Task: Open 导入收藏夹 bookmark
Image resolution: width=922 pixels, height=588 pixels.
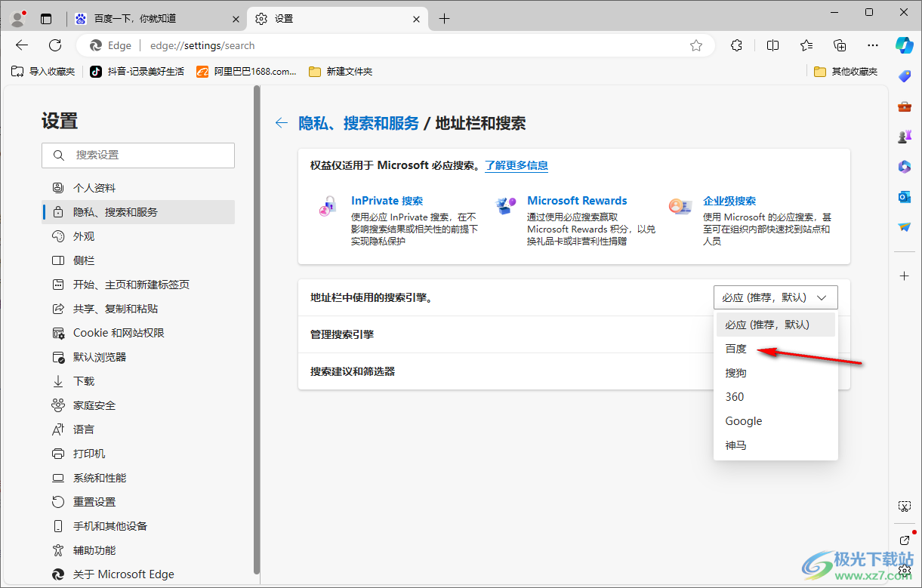Action: click(x=44, y=72)
